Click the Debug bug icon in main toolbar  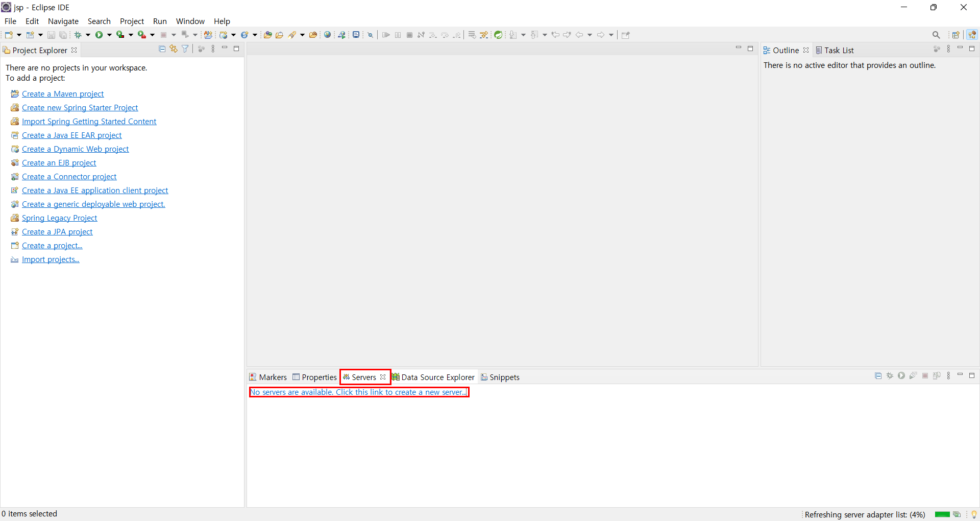coord(78,35)
